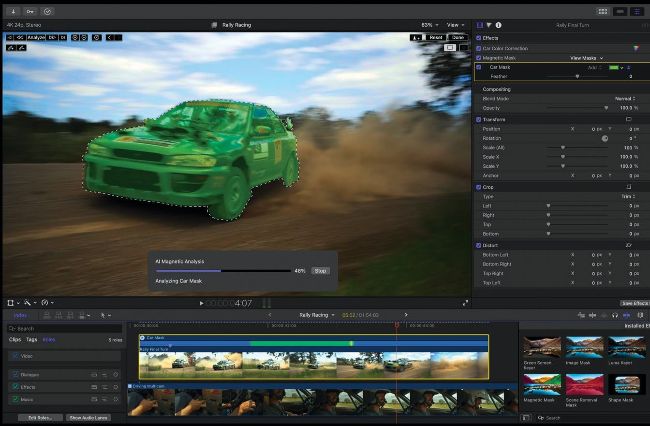Open the video inspector filmstrip icon
This screenshot has height=426, width=650.
(x=480, y=24)
